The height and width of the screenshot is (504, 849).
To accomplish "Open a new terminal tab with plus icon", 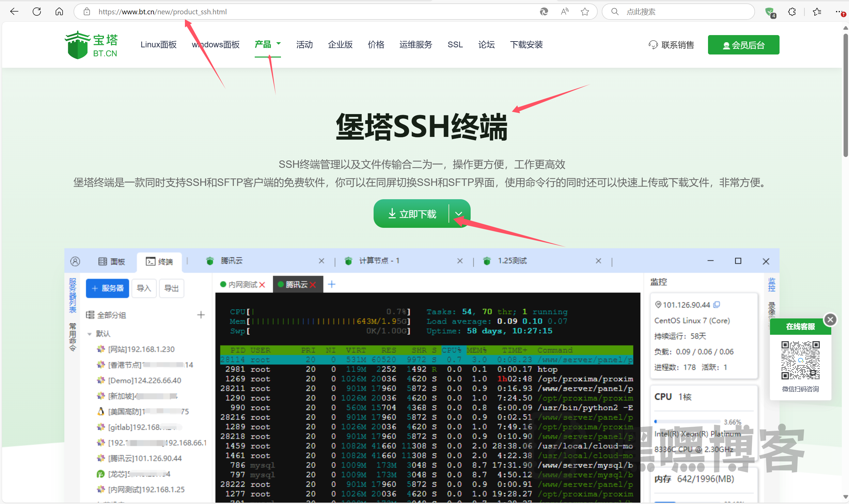I will coord(331,284).
